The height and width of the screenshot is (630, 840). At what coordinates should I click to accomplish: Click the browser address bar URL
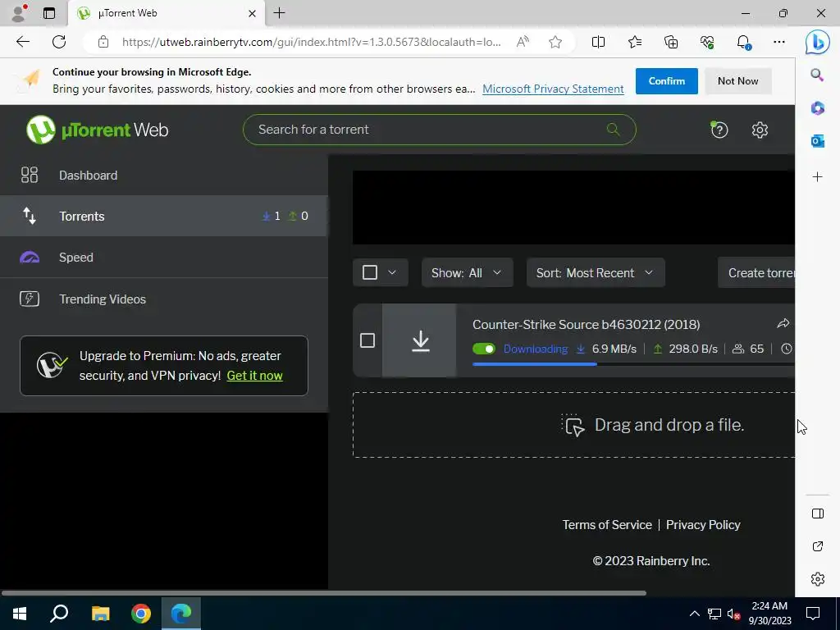(x=311, y=42)
